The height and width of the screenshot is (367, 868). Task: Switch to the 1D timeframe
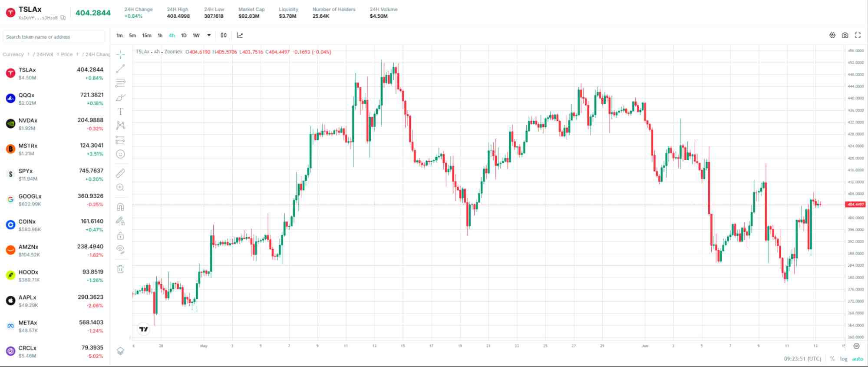(x=184, y=36)
